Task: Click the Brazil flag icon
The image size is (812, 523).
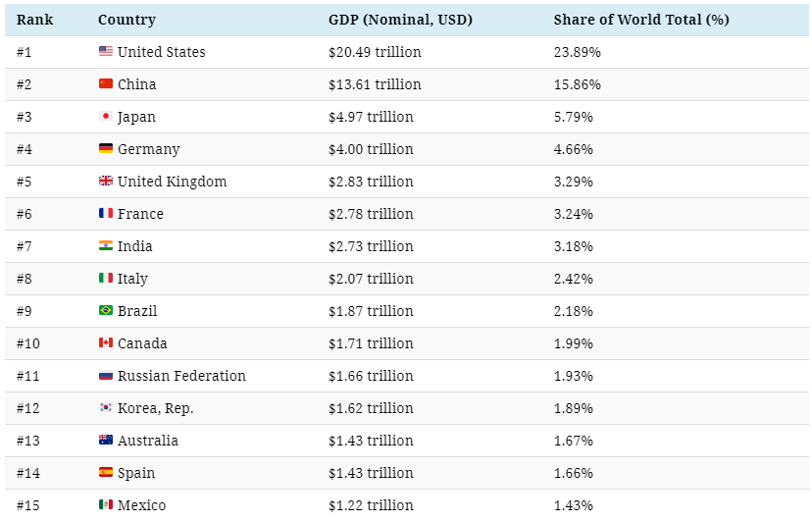Action: coord(106,311)
